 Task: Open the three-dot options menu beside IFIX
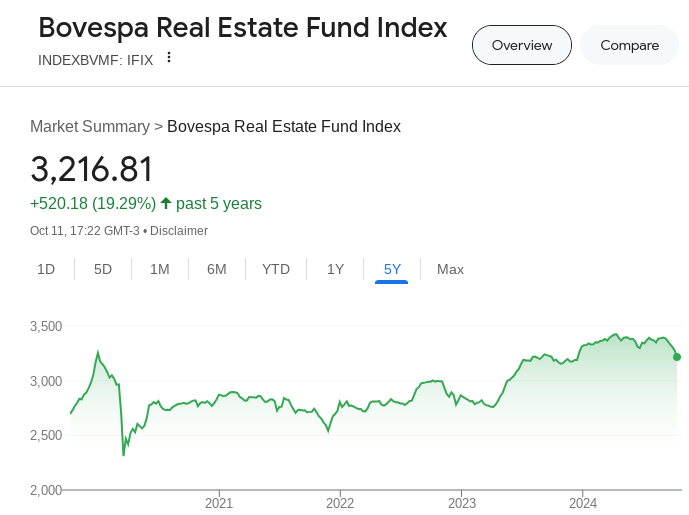169,58
